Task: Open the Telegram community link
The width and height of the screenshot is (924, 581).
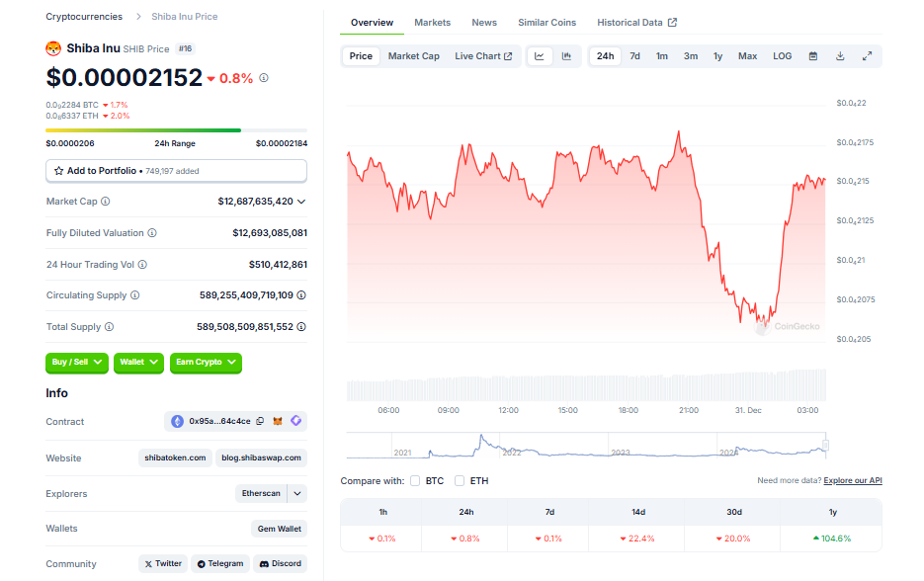Action: pos(219,564)
